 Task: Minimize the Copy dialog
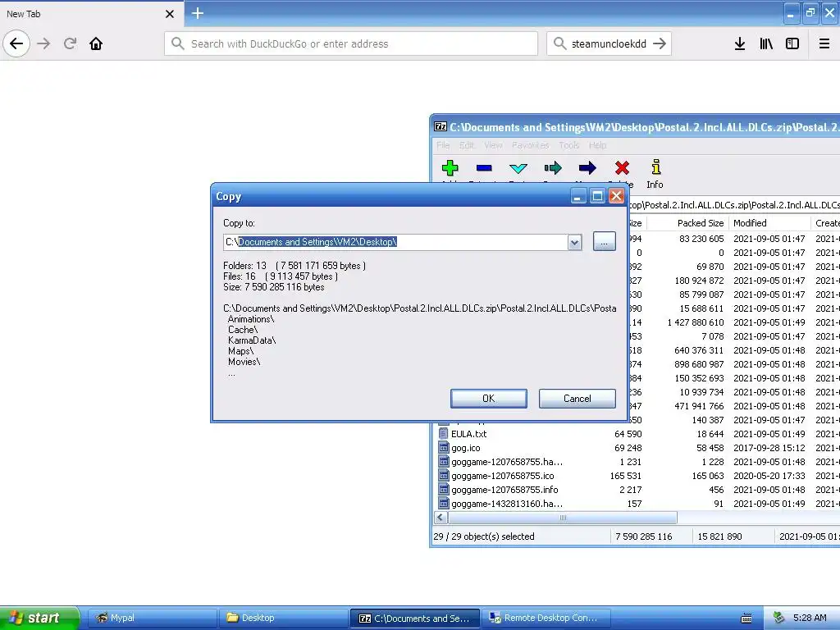[577, 196]
